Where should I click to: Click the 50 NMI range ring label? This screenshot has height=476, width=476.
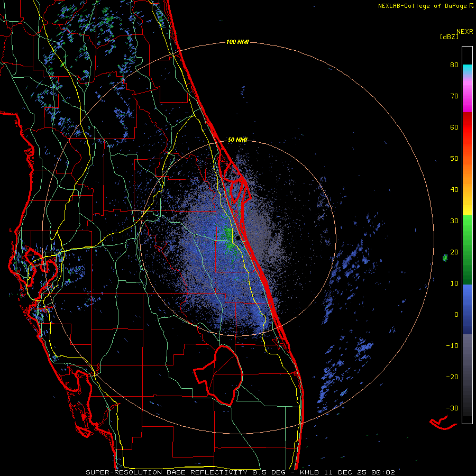237,140
